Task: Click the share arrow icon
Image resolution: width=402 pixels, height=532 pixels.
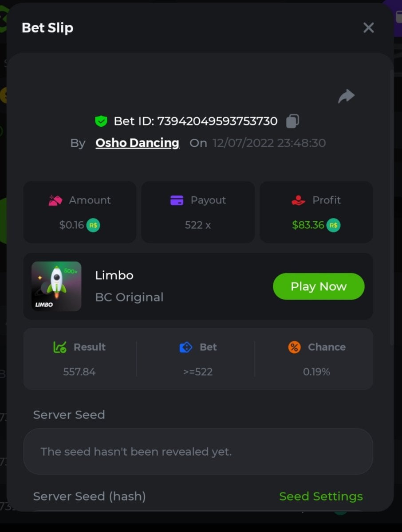Action: pyautogui.click(x=346, y=96)
